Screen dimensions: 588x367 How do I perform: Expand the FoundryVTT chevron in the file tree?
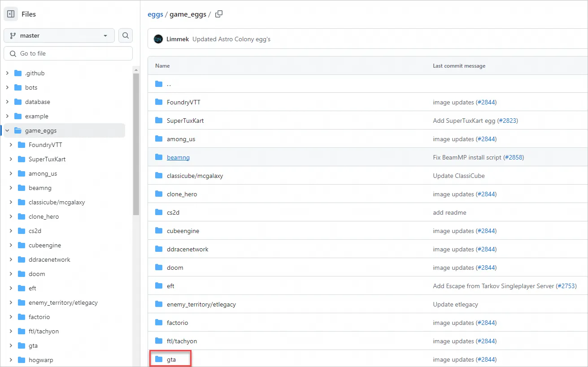[x=11, y=145]
